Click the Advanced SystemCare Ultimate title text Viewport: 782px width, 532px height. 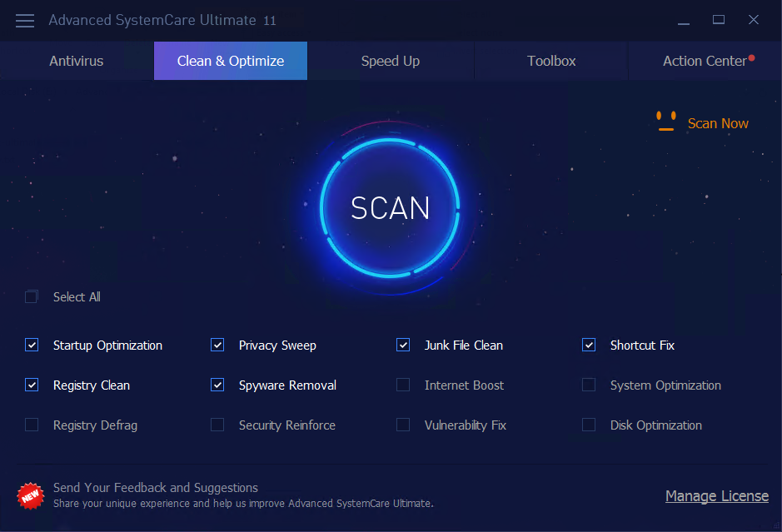click(x=162, y=21)
